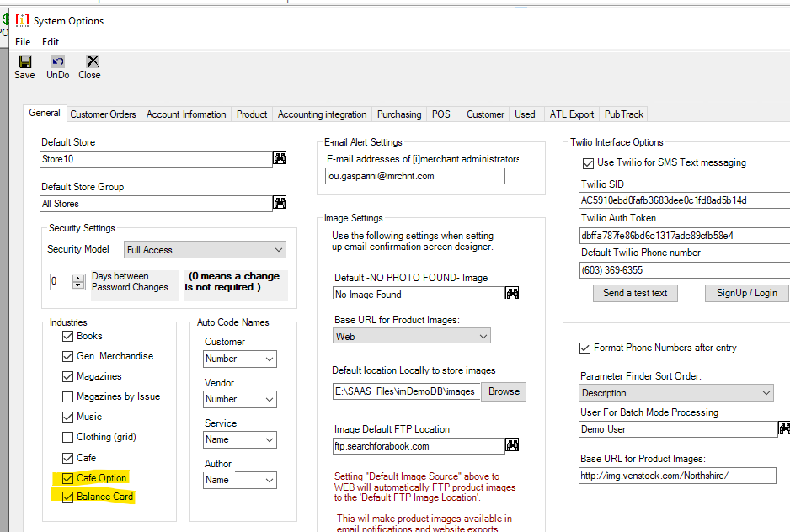Viewport: 790px width, 532px height.
Task: Click the Default Store field
Action: 156,159
